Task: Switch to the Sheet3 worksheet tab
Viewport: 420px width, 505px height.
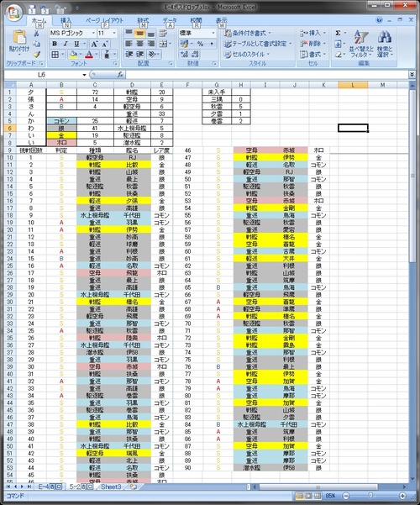Action: [x=111, y=487]
